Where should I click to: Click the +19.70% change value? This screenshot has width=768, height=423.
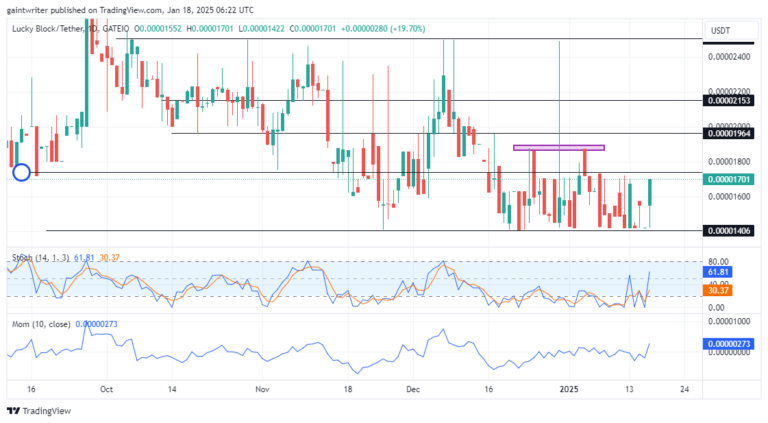point(408,29)
